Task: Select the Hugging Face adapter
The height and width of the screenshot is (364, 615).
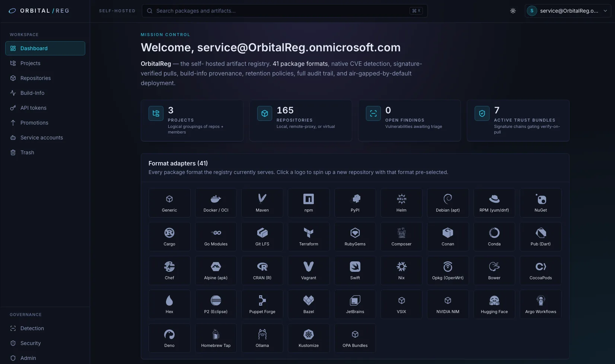Action: tap(494, 304)
